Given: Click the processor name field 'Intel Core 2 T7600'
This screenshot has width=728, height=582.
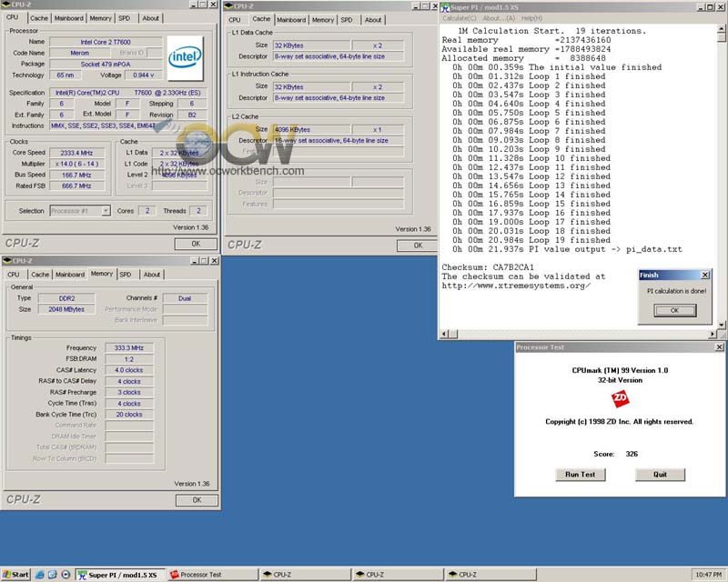Looking at the screenshot, I should point(106,42).
